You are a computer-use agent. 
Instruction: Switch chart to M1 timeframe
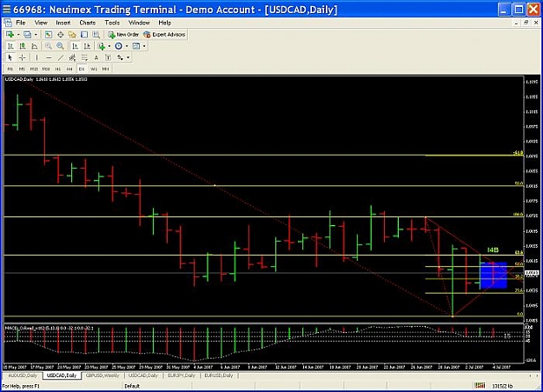click(10, 69)
